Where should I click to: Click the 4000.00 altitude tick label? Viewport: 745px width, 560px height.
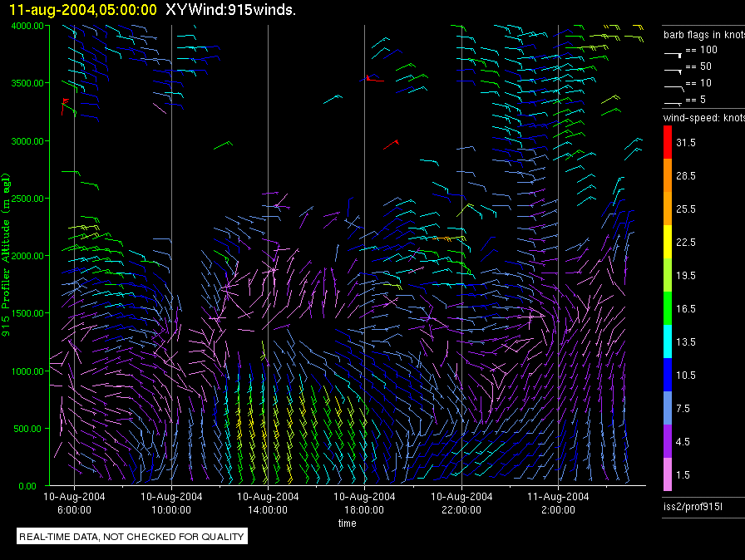tap(27, 26)
